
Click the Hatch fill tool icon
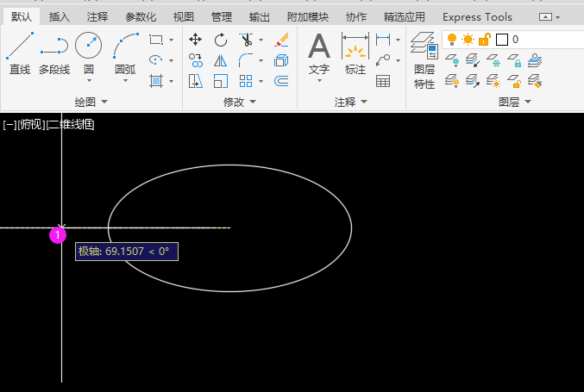tap(156, 81)
